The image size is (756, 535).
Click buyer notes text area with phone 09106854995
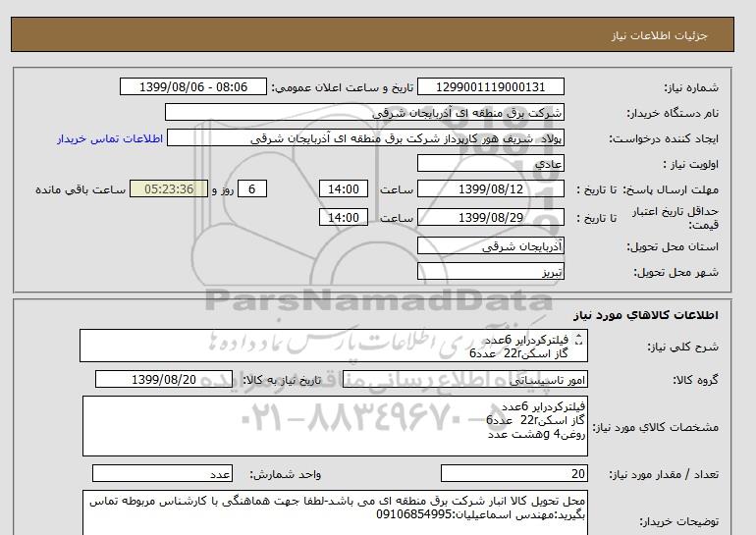(335, 512)
